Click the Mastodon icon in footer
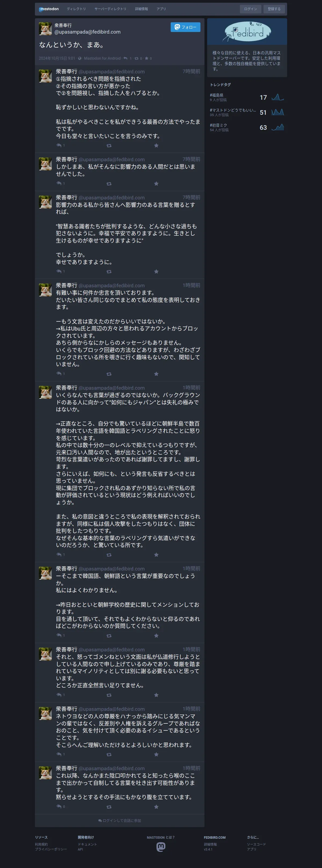The image size is (322, 868). click(161, 847)
